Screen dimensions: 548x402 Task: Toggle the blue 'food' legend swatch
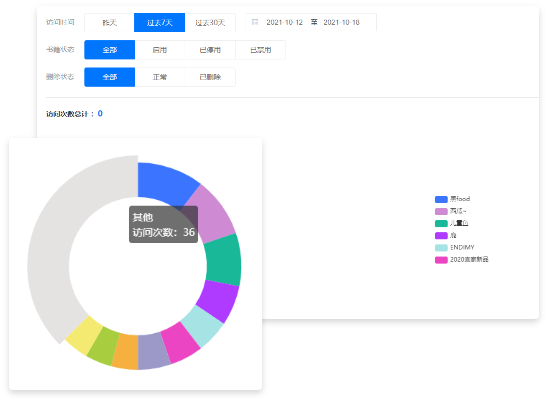click(x=441, y=199)
